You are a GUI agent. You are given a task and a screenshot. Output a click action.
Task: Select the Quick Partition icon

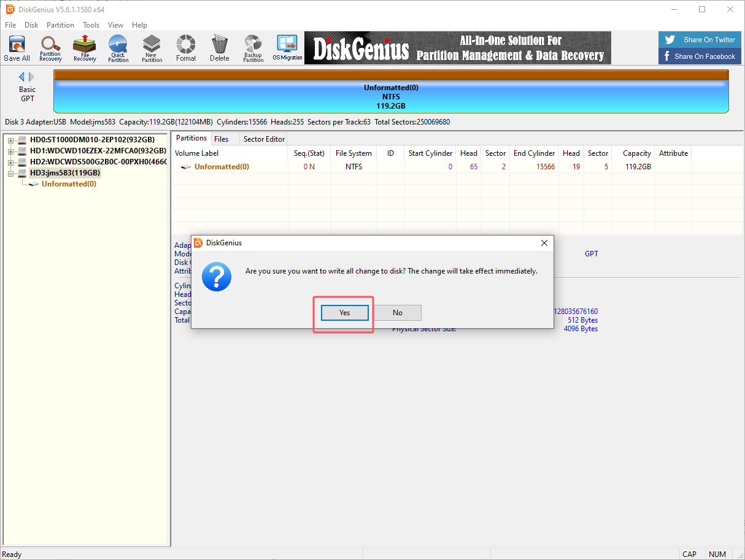click(x=118, y=48)
